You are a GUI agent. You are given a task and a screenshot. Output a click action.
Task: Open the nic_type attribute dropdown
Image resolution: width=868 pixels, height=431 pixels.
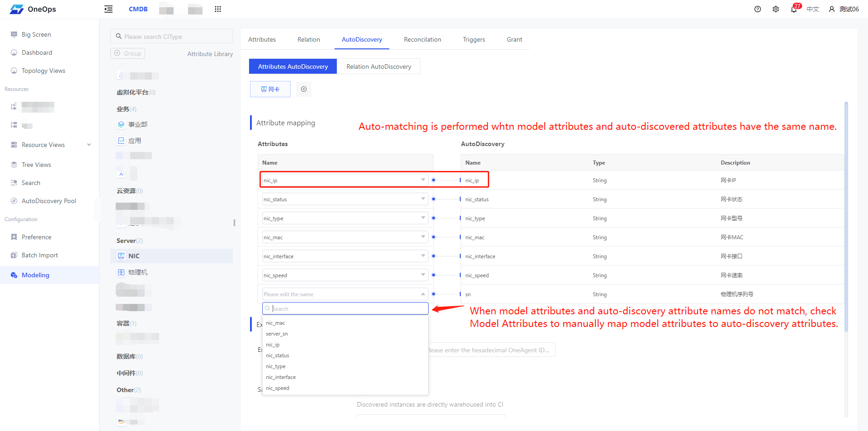coord(345,218)
